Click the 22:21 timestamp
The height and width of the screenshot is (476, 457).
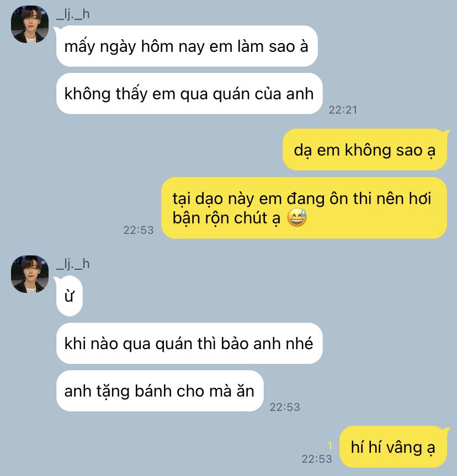(343, 110)
